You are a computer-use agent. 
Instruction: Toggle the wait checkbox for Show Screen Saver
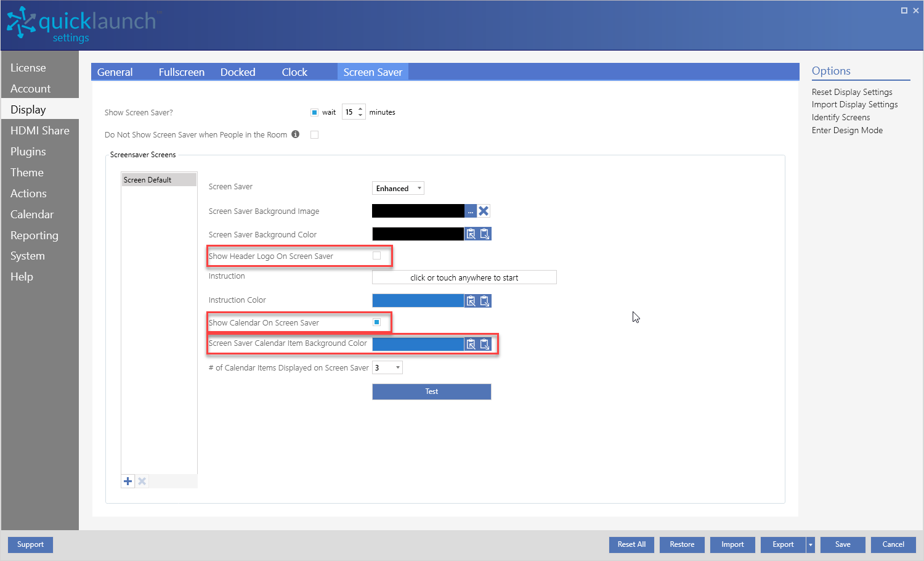[x=314, y=112]
